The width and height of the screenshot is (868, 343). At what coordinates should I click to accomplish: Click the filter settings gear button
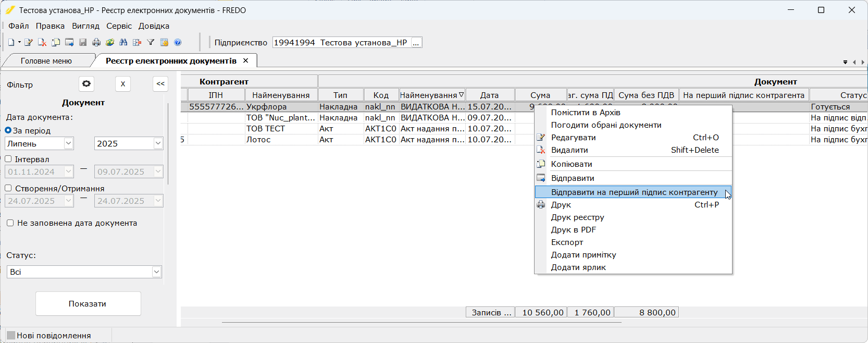pos(86,84)
